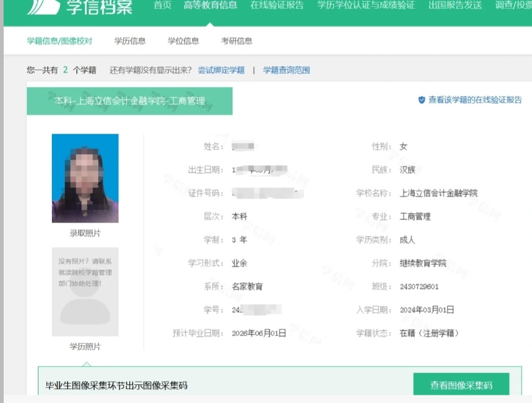
Task: Click the 业余 study form value
Action: (x=240, y=263)
